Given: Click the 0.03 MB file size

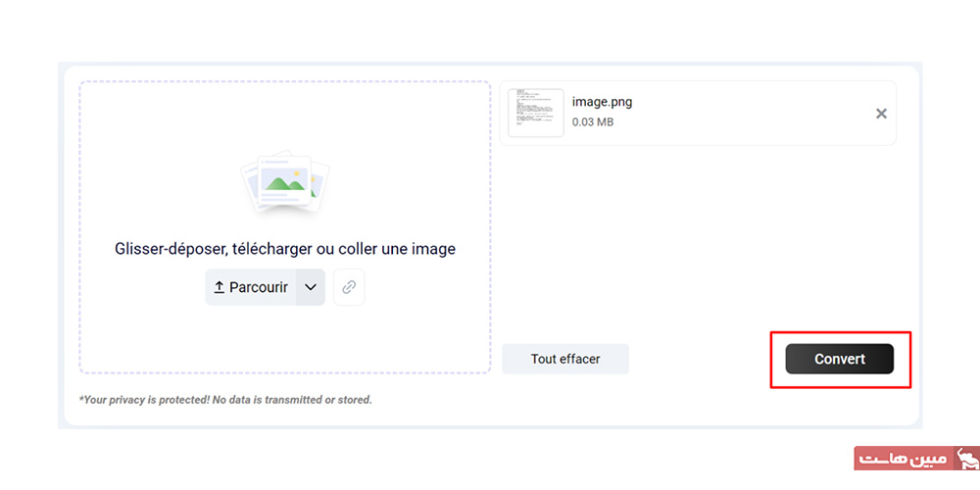Looking at the screenshot, I should 593,122.
